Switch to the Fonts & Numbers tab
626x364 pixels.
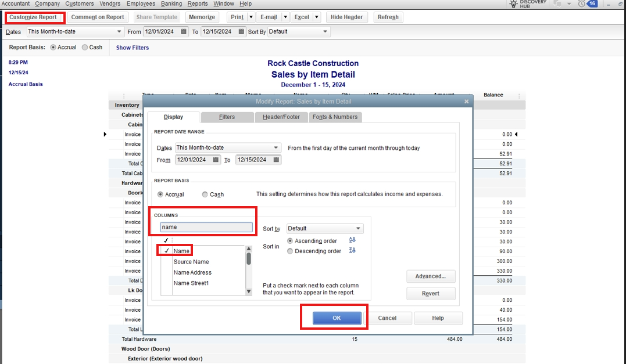[x=335, y=117]
